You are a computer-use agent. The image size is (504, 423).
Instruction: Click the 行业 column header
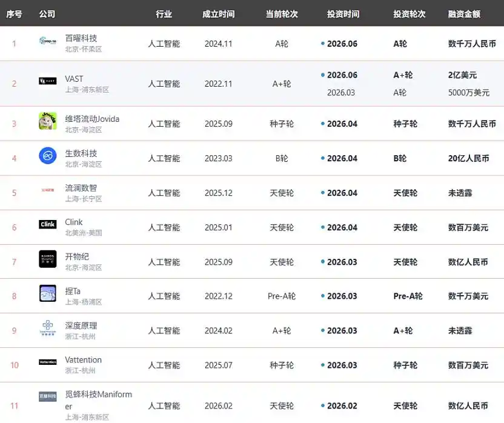pos(164,14)
